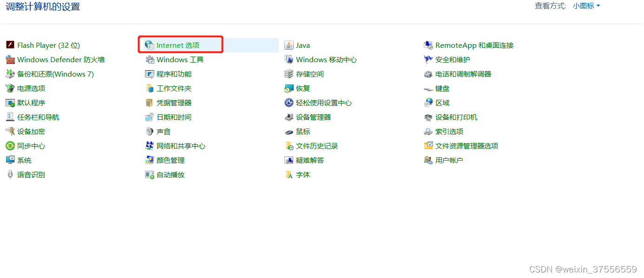Open the 默认程序 text link
Viewport: 644px width, 278px height.
click(x=31, y=103)
